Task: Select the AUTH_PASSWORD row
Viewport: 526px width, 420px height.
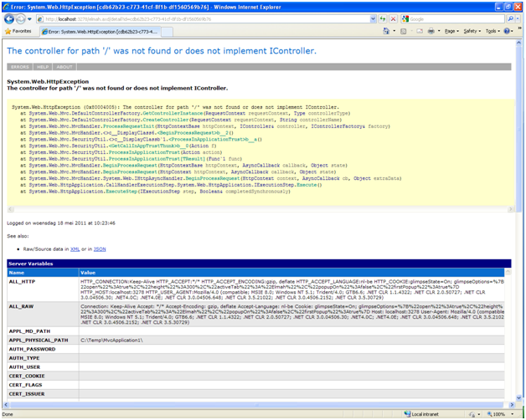Action: coord(255,349)
